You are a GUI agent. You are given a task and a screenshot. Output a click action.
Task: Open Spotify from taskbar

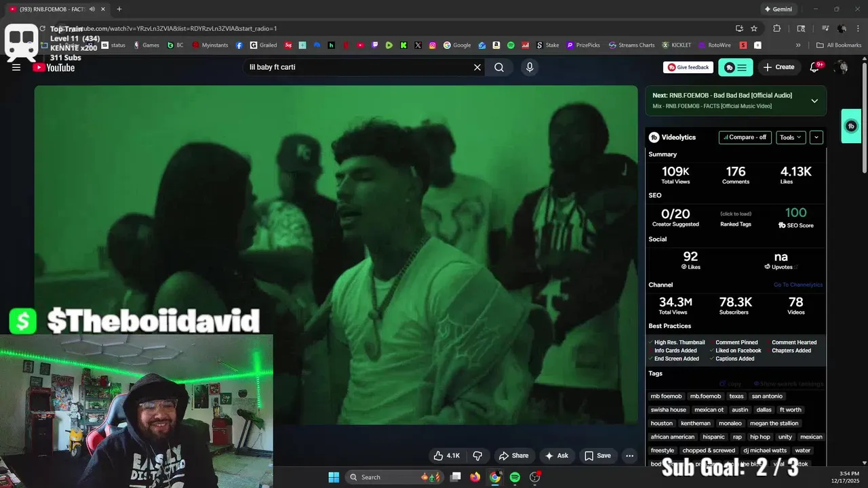click(515, 477)
